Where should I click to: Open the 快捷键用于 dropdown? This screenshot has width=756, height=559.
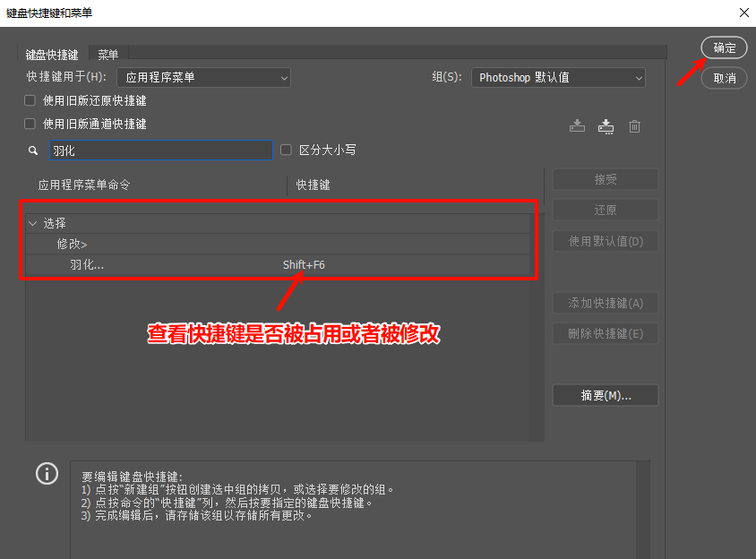point(203,77)
